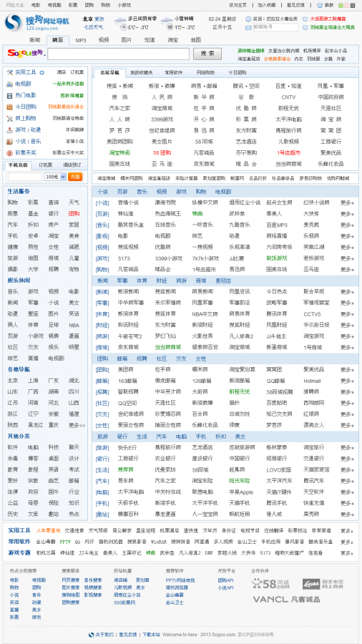362x644 pixels.
Task: Click the orange 充值 button
Action: pyautogui.click(x=75, y=177)
